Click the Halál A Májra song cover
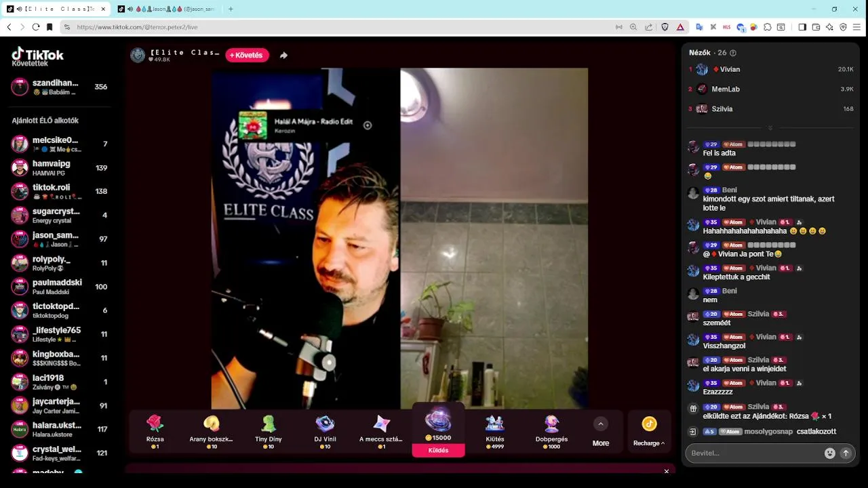Viewport: 868px width, 488px height. coord(253,125)
